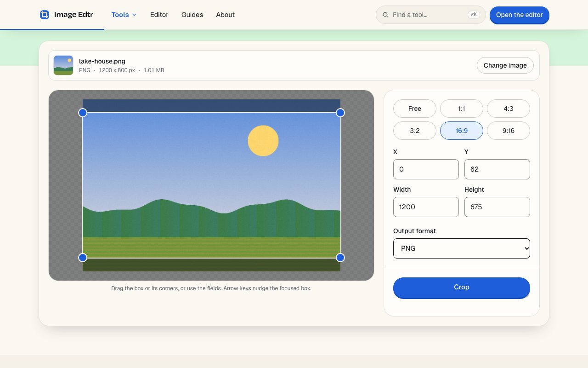Focus the Width input field

tap(426, 207)
